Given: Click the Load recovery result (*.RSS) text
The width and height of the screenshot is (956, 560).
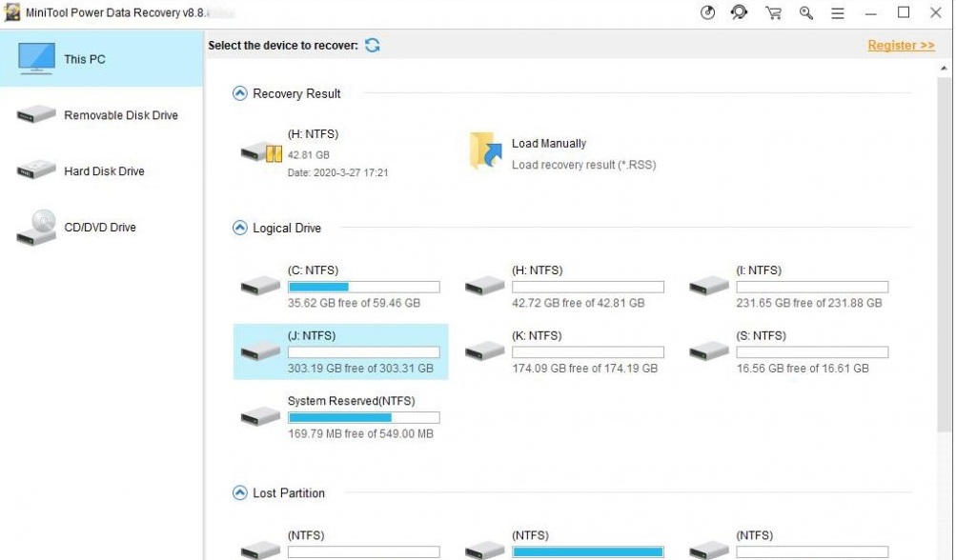Looking at the screenshot, I should coord(583,165).
